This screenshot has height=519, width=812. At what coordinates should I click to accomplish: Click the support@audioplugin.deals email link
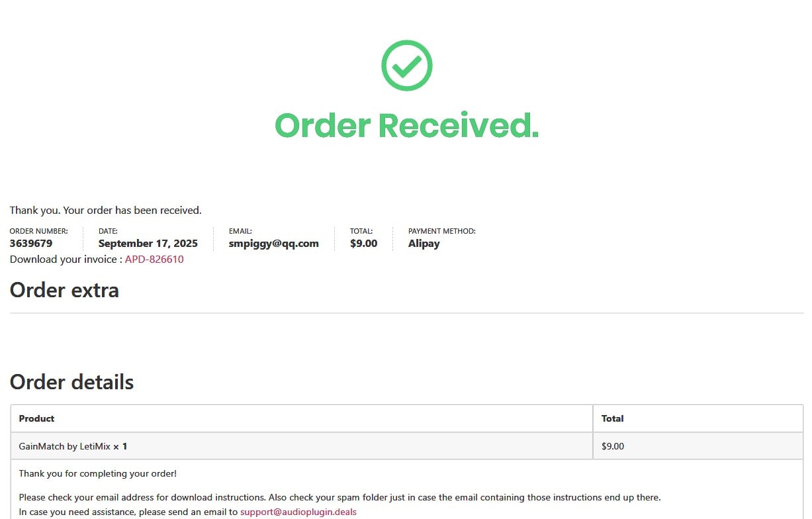click(298, 512)
